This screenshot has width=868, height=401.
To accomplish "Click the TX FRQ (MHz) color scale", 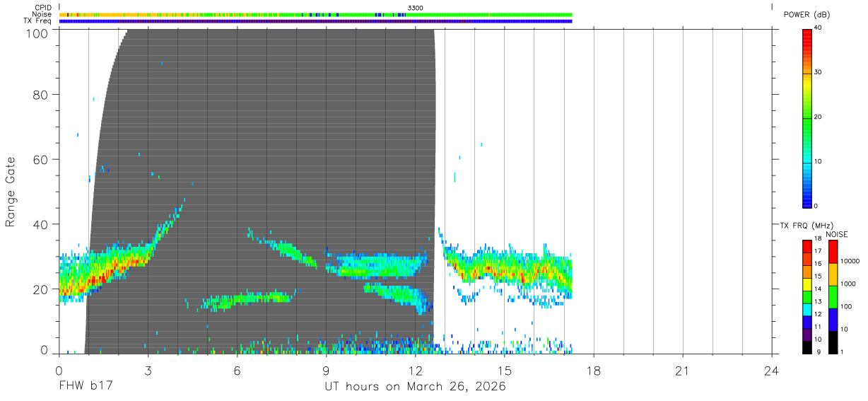I will tap(807, 297).
